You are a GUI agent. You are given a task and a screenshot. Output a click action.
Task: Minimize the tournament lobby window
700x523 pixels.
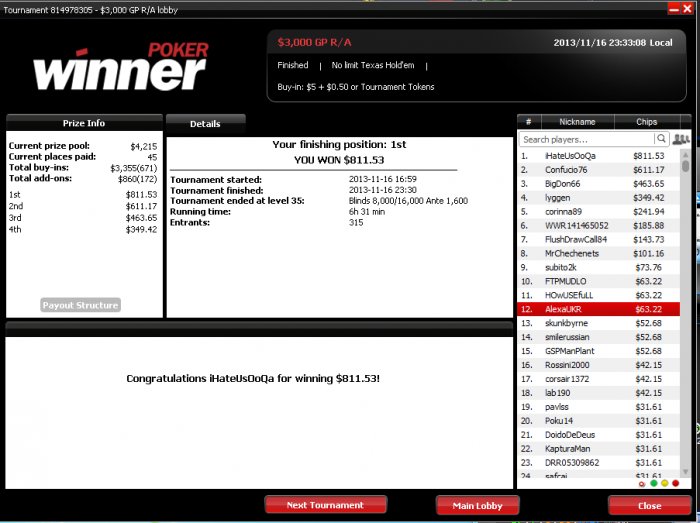pos(674,8)
